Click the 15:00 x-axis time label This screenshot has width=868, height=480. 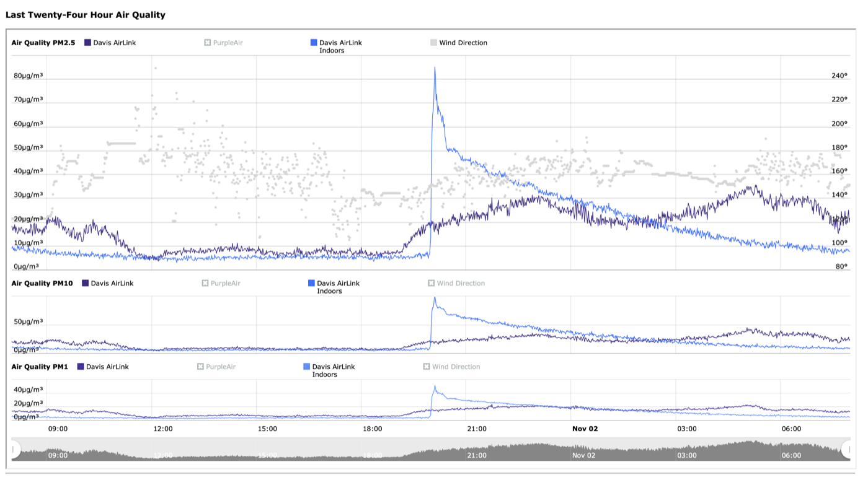point(267,429)
